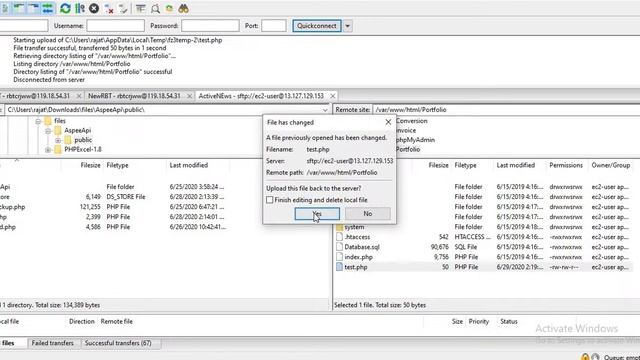Image resolution: width=640 pixels, height=360 pixels.
Task: Sort local list by Last modified column
Action: pos(189,165)
